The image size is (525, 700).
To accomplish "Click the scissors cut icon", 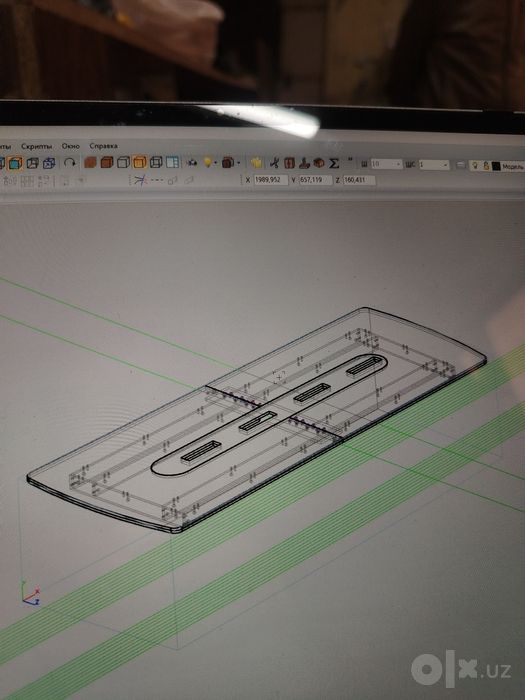I will click(x=274, y=163).
